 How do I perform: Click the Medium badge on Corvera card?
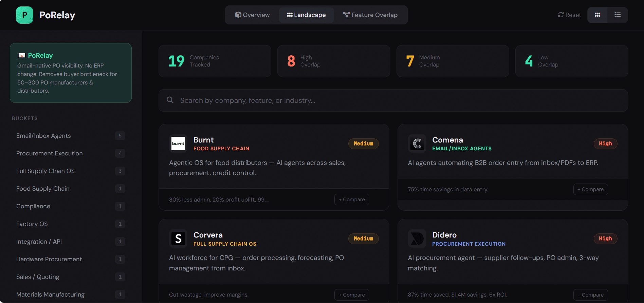(x=363, y=239)
